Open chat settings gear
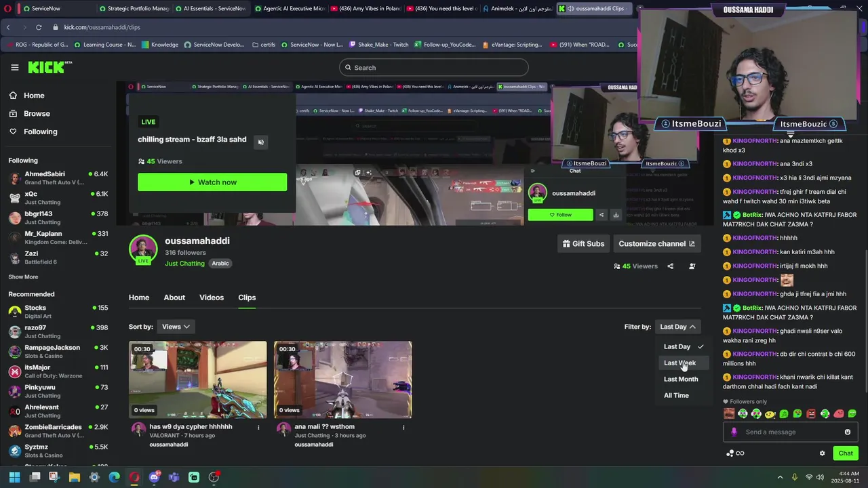This screenshot has height=488, width=868. (822, 453)
